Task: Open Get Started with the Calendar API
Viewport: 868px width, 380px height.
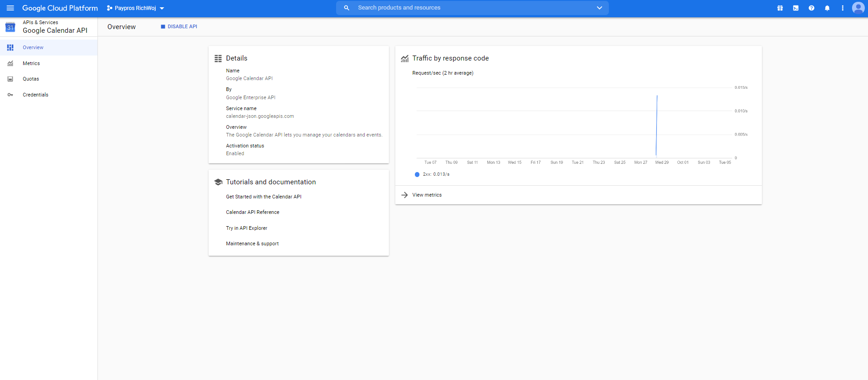Action: pyautogui.click(x=264, y=197)
